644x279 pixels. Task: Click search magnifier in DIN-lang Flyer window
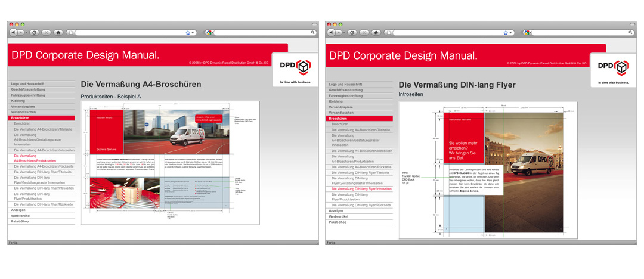click(630, 32)
